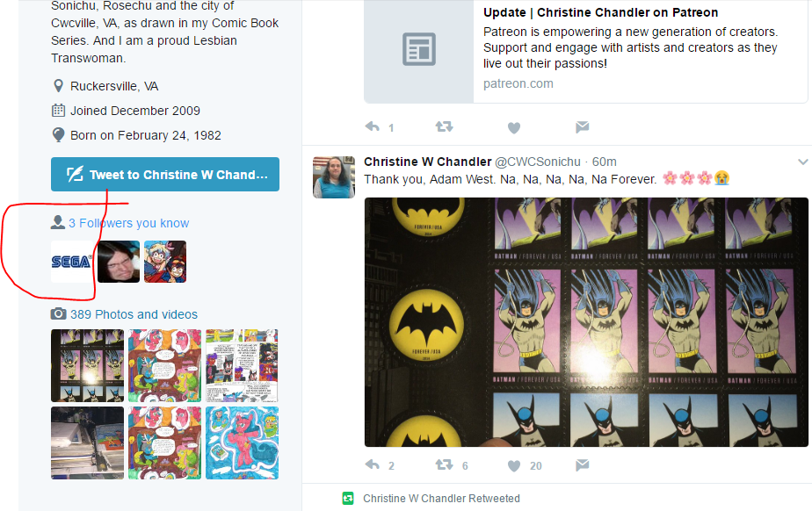Image resolution: width=812 pixels, height=511 pixels.
Task: Expand the tweet options chevron
Action: pyautogui.click(x=802, y=162)
